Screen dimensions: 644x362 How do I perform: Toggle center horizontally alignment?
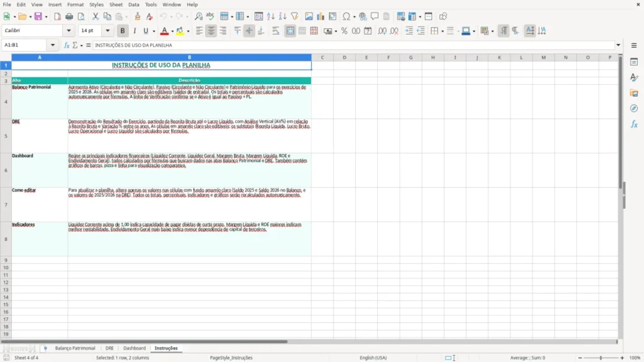coord(211,31)
